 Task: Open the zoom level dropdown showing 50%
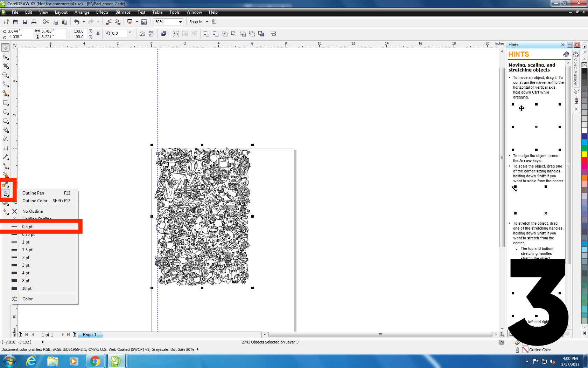(181, 21)
